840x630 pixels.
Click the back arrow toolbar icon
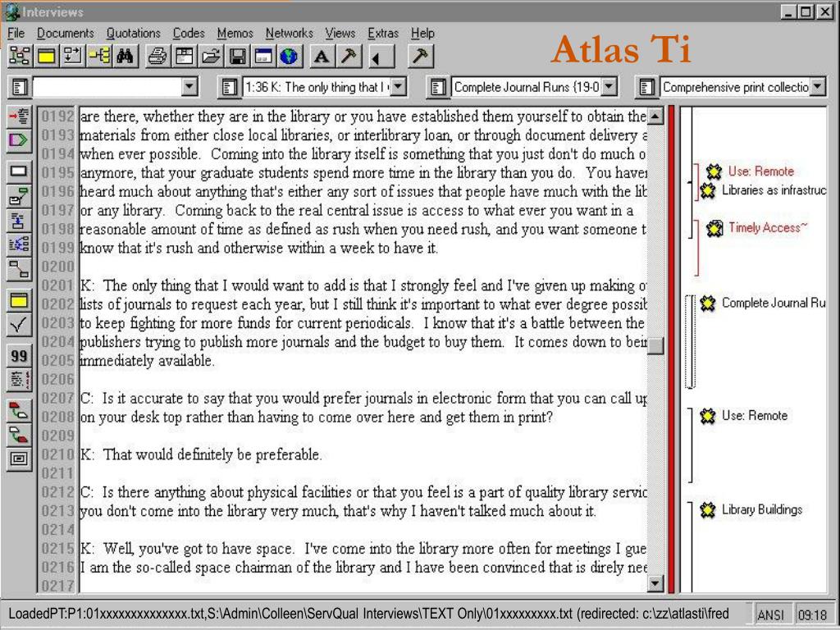coord(381,56)
